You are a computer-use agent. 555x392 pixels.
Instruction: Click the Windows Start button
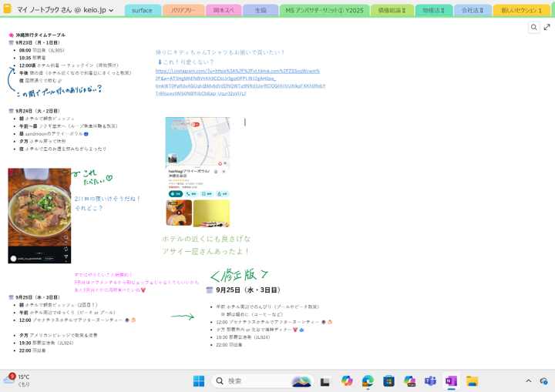(x=198, y=381)
